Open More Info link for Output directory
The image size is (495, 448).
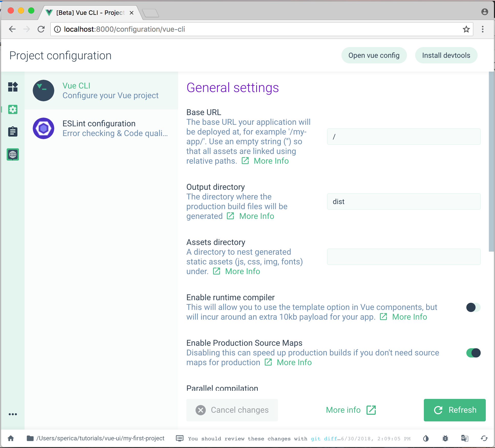256,216
